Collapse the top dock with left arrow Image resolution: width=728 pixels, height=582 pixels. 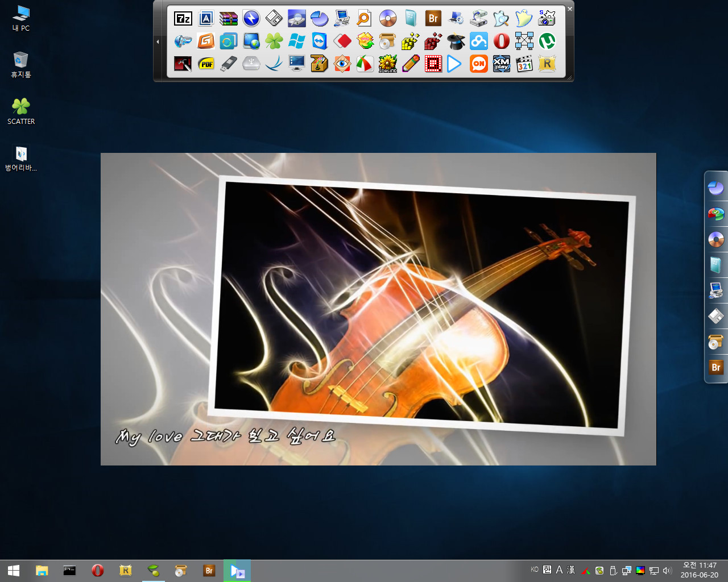158,41
